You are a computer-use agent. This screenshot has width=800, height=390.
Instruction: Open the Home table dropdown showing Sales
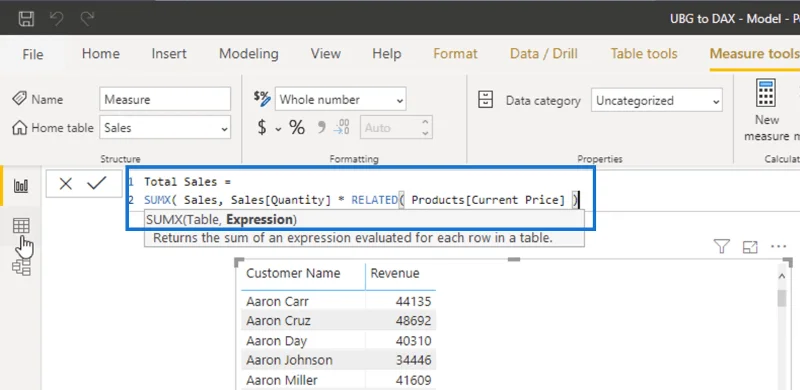coord(165,128)
